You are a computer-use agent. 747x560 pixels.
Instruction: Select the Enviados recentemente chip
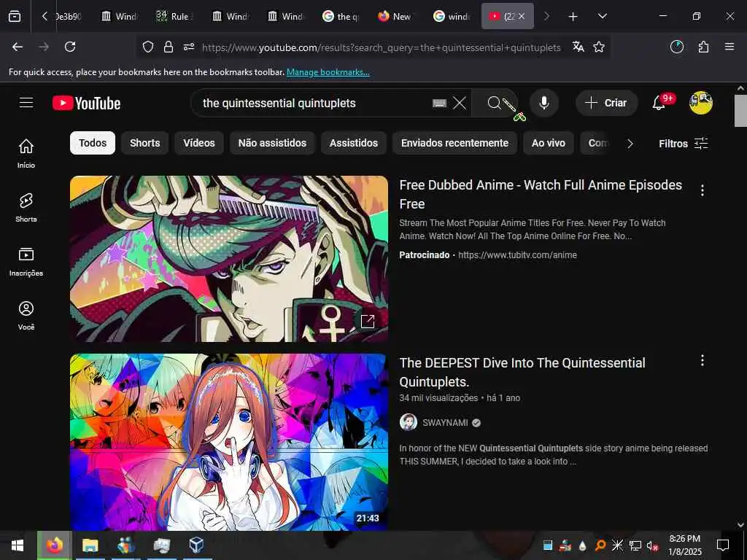454,143
